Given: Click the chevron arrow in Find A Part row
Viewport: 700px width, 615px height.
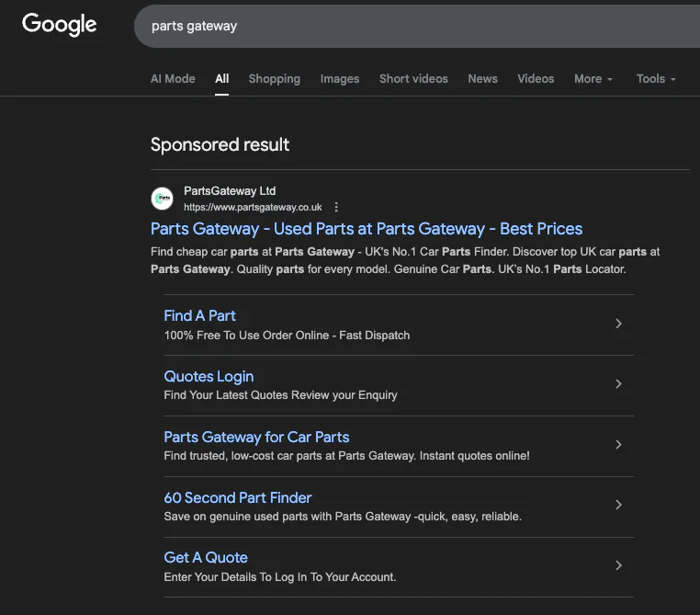Looking at the screenshot, I should pyautogui.click(x=618, y=324).
